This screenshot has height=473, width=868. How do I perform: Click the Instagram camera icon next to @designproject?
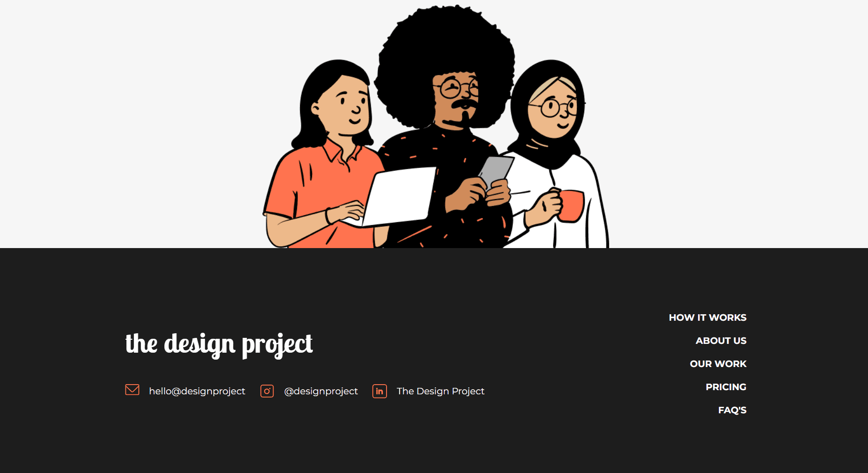[x=267, y=391]
